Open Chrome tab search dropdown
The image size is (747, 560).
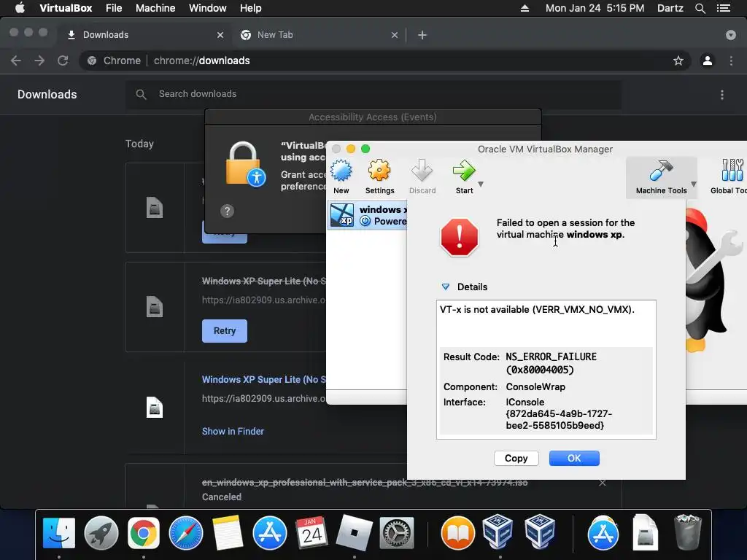(730, 35)
